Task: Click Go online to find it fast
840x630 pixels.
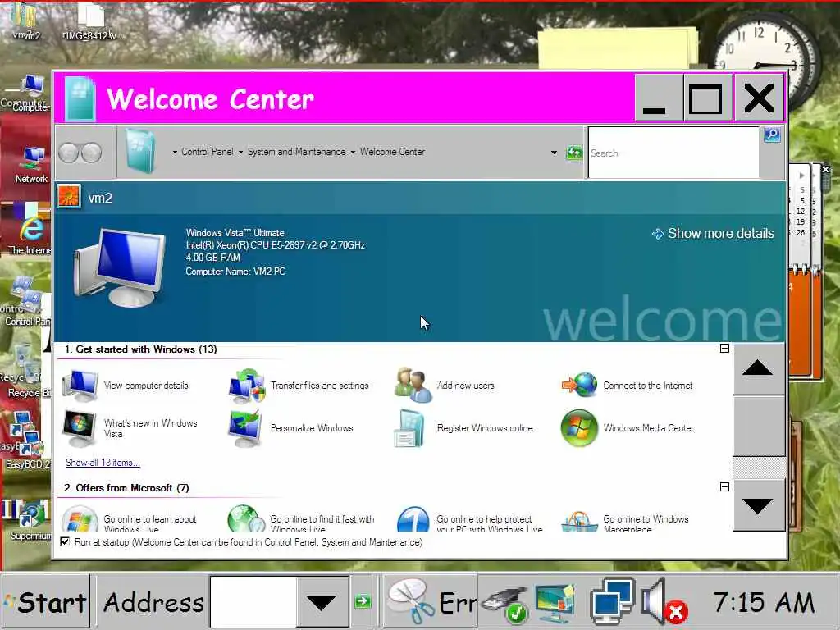Action: [x=301, y=518]
